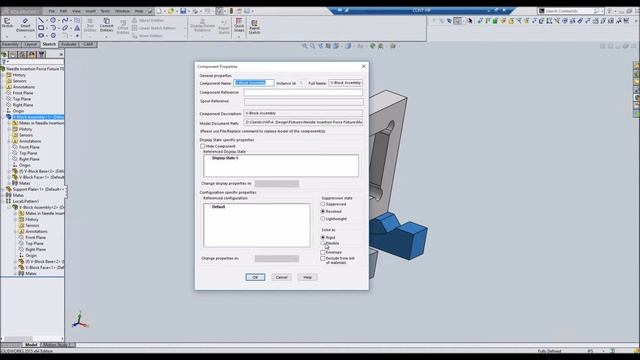The image size is (640, 360).
Task: Open the File menu
Action: [52, 11]
